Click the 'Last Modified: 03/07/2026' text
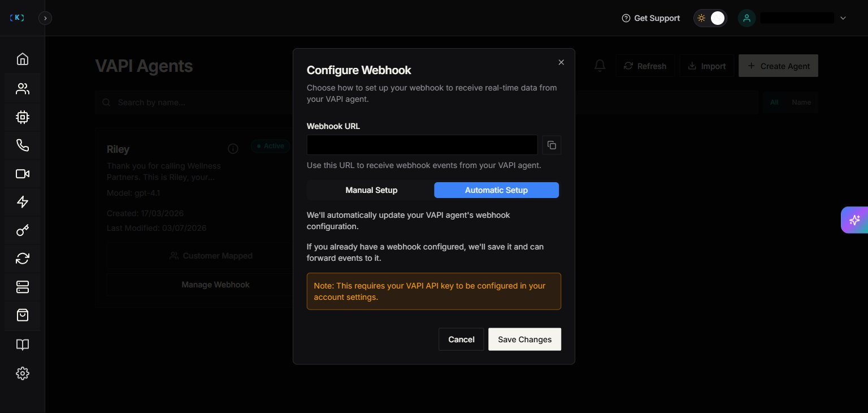 157,228
